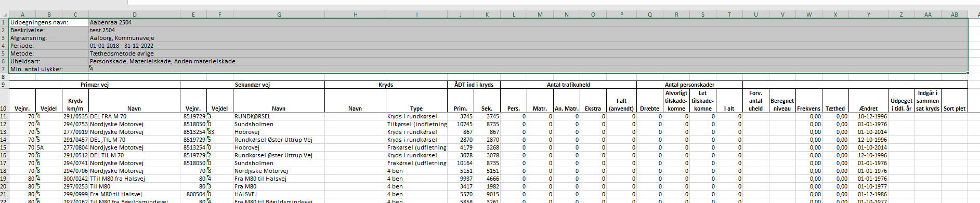
Task: Click the select-all corner of the sheet
Action: (4, 15)
